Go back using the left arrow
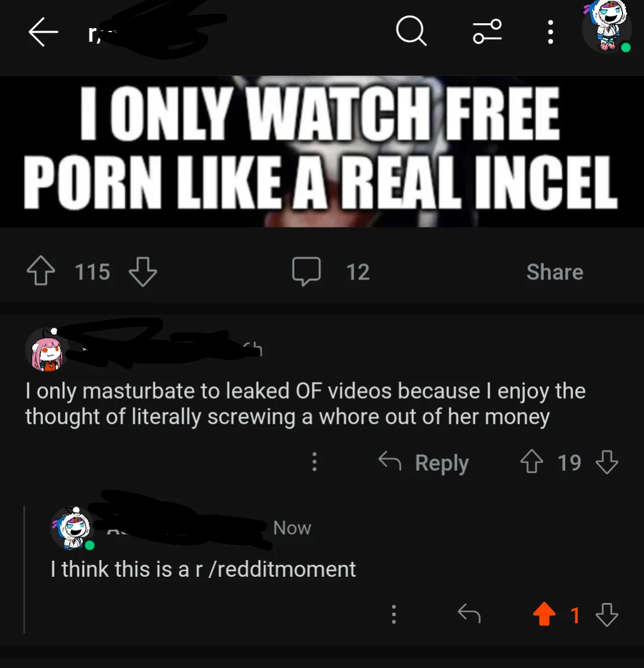The image size is (644, 668). click(43, 32)
